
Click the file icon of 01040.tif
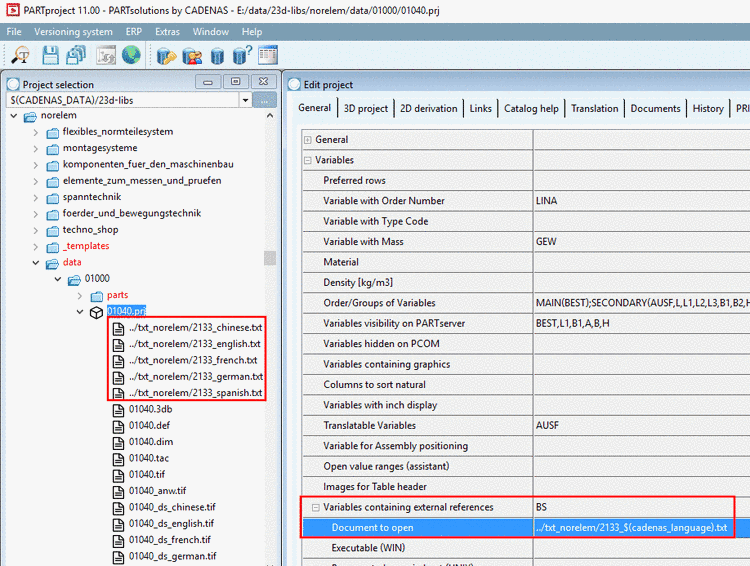pyautogui.click(x=118, y=476)
